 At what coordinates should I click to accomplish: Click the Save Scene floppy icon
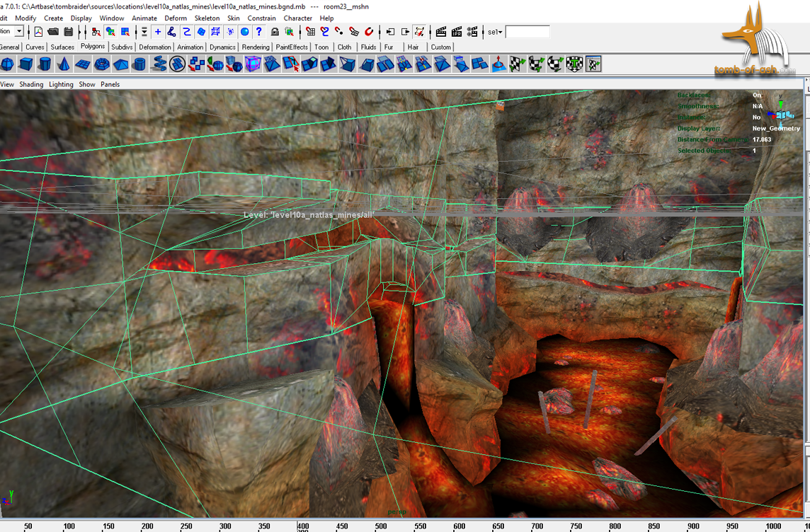click(68, 32)
